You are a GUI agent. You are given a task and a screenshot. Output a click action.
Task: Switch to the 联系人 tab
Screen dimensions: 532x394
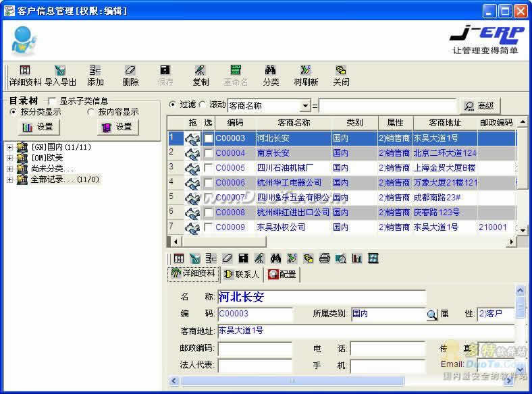point(241,275)
